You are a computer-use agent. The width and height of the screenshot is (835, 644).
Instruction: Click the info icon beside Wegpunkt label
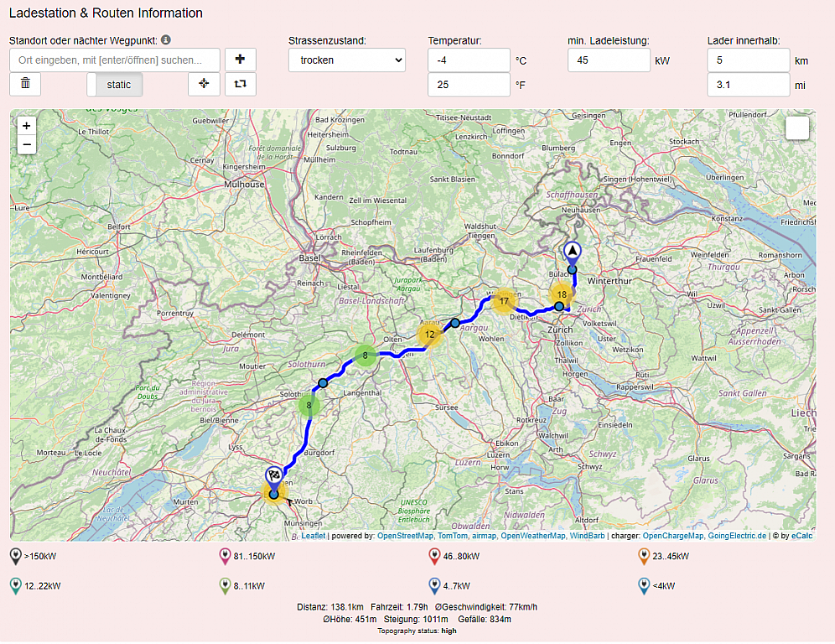point(166,40)
